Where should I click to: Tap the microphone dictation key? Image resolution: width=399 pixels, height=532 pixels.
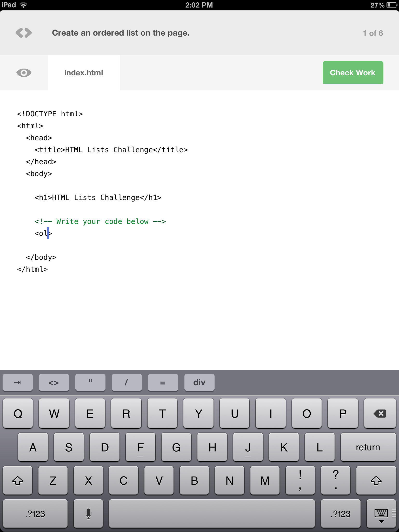pos(88,514)
